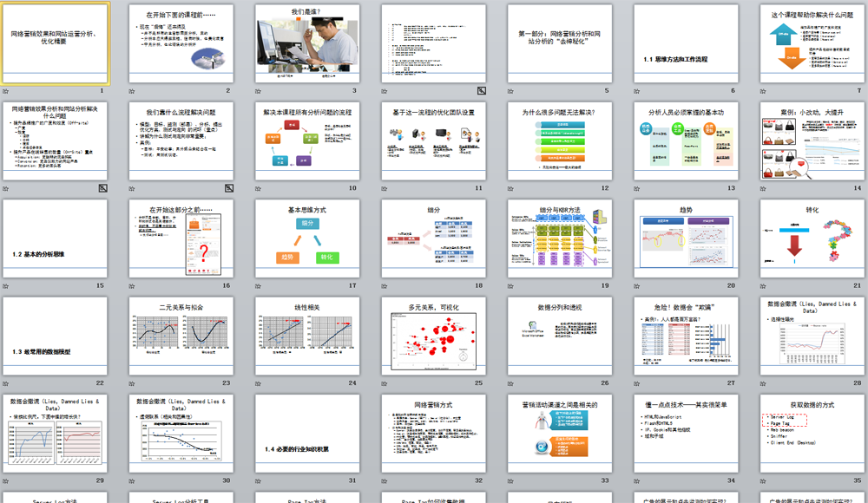Click the hidden-slide marker beneath slide 4
Viewport: 868px width, 503px height.
pos(481,90)
